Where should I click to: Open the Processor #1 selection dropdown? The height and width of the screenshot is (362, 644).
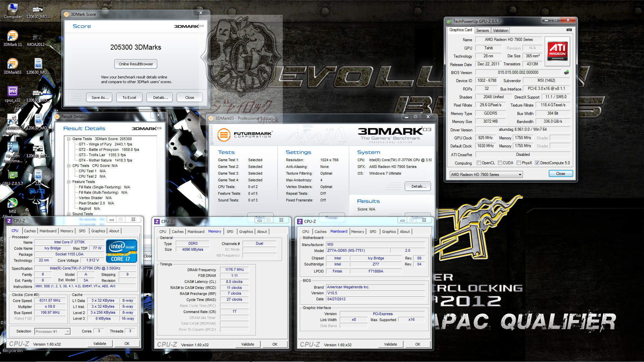tap(52, 331)
